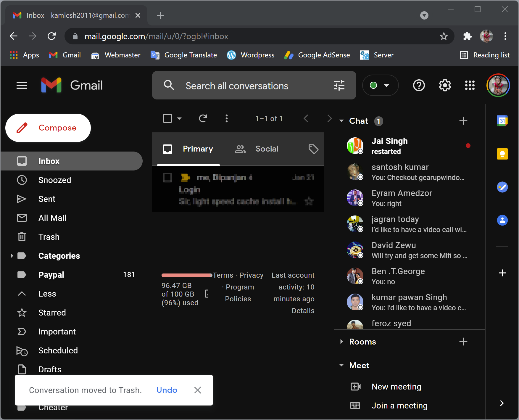Tick the select all checkbox

[167, 119]
